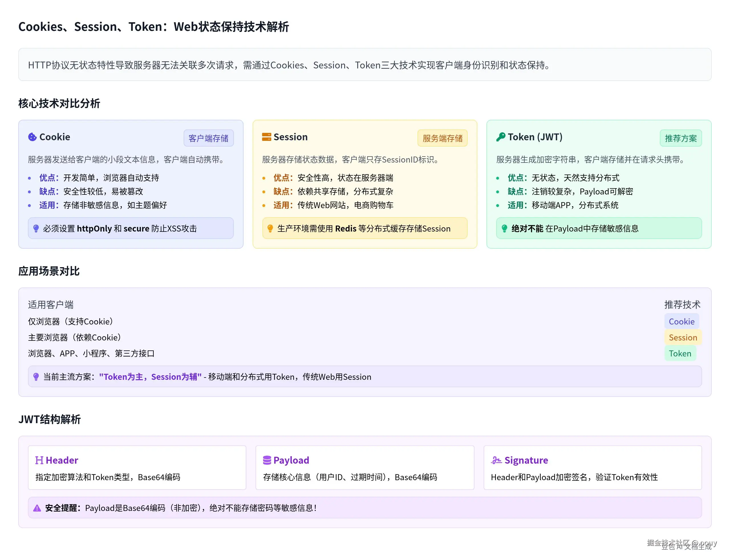
Task: Select the 客户端存储 badge
Action: pyautogui.click(x=208, y=138)
